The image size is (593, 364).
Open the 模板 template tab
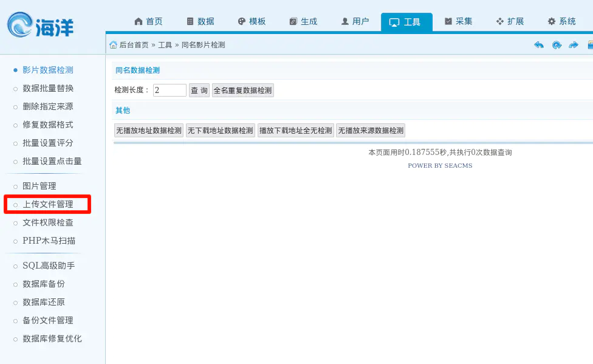pos(252,21)
